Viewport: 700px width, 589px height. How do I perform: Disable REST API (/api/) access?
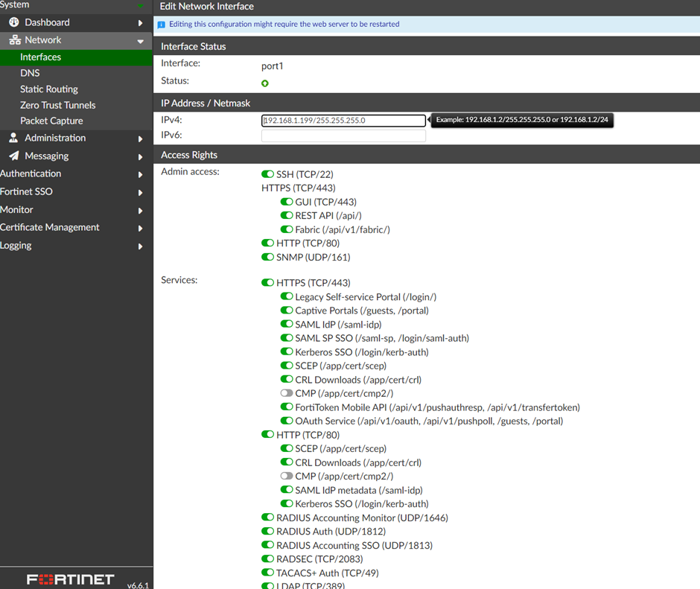pos(287,216)
